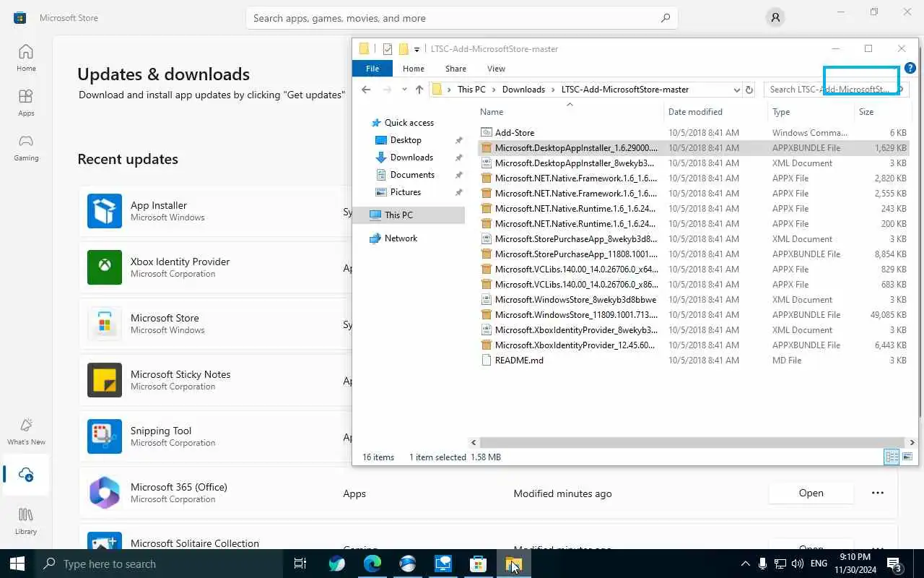Open Apps section in Microsoft Store sidebar

pyautogui.click(x=26, y=103)
